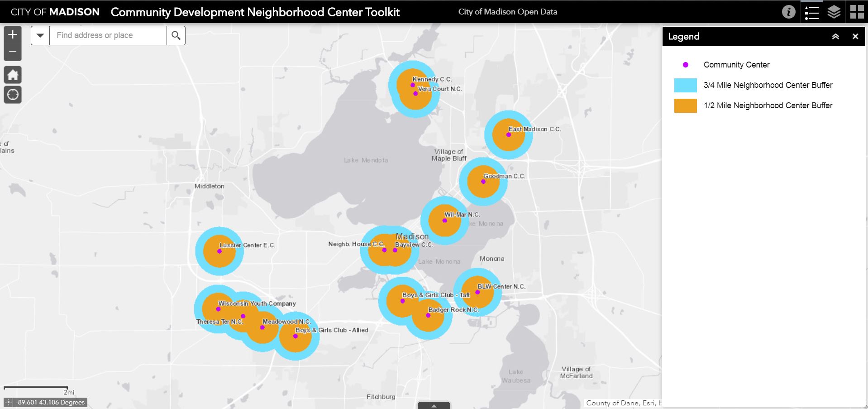The height and width of the screenshot is (409, 868).
Task: Click the Find address or place field
Action: click(108, 35)
